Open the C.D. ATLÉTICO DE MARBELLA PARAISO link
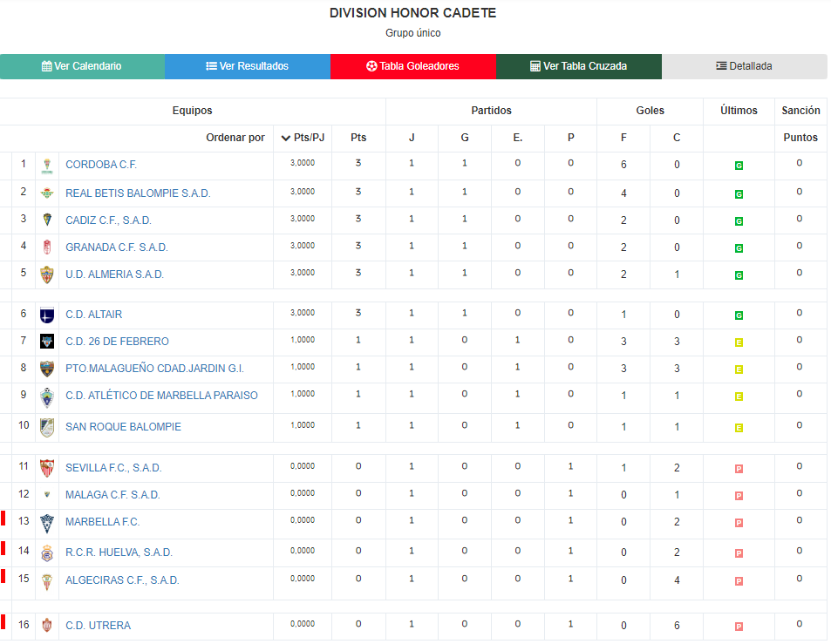 [x=161, y=396]
